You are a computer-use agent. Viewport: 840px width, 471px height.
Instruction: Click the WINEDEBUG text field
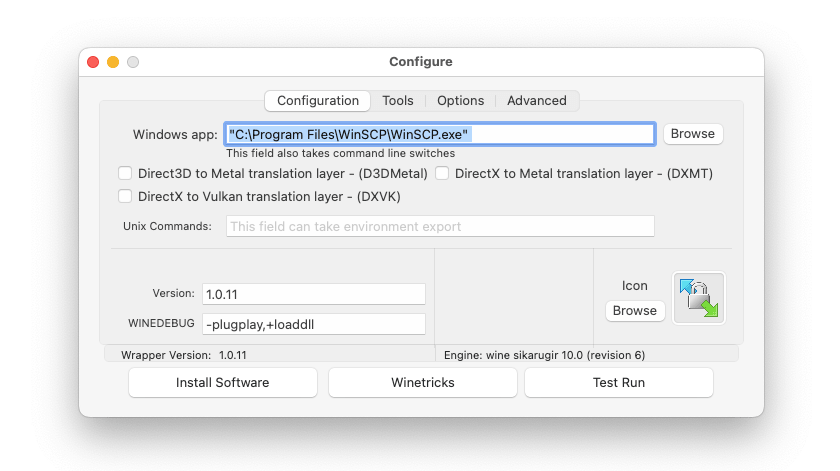[314, 324]
